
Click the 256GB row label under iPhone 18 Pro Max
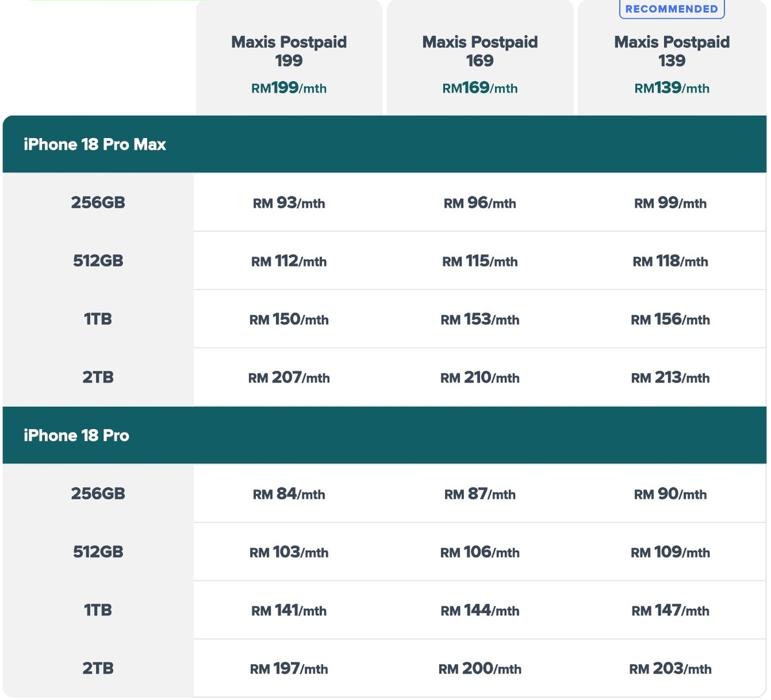98,202
